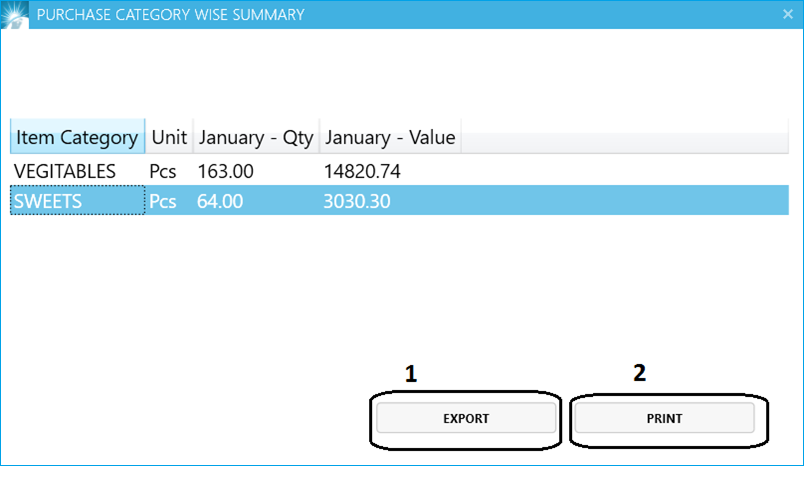Select the SWEETS category cell

(77, 201)
